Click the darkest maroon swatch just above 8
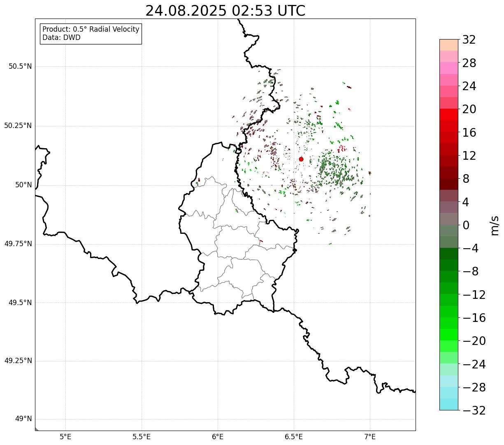Viewport: 504px width, 445px height. (x=449, y=184)
